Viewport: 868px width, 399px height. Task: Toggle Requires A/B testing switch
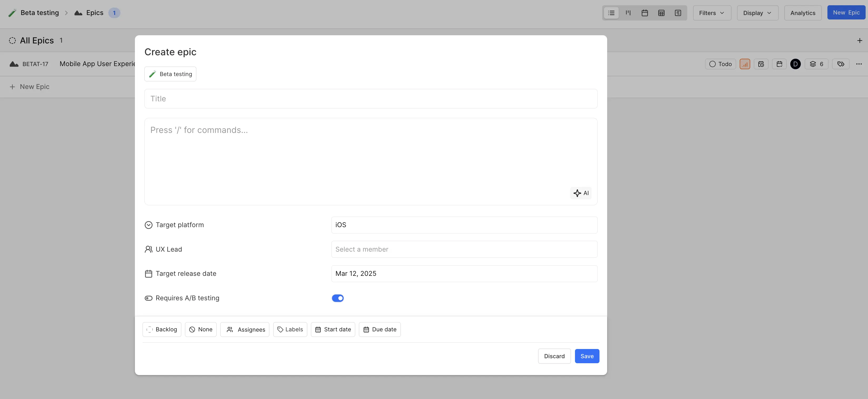[338, 298]
